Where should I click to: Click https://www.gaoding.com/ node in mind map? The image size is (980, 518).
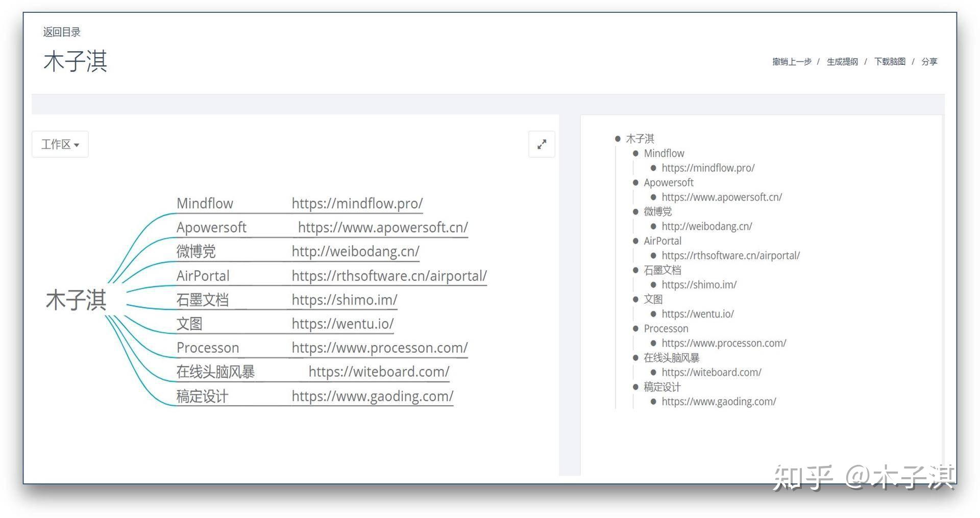pos(373,397)
